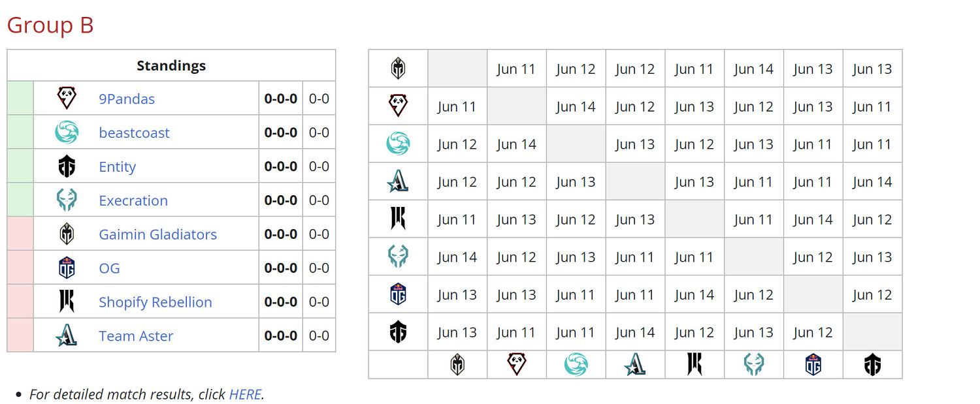Click the Execration team name link
The height and width of the screenshot is (404, 980).
point(133,200)
